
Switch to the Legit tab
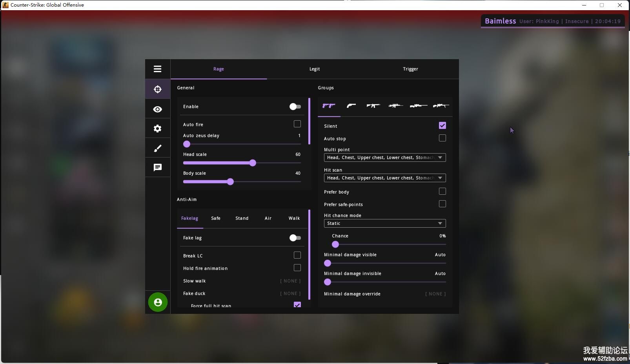click(x=315, y=69)
